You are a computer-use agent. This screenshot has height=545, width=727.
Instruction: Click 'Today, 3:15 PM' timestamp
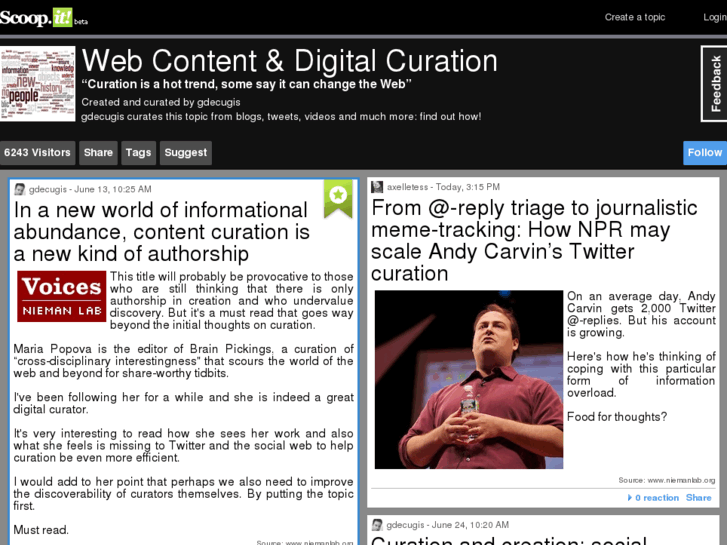[467, 187]
